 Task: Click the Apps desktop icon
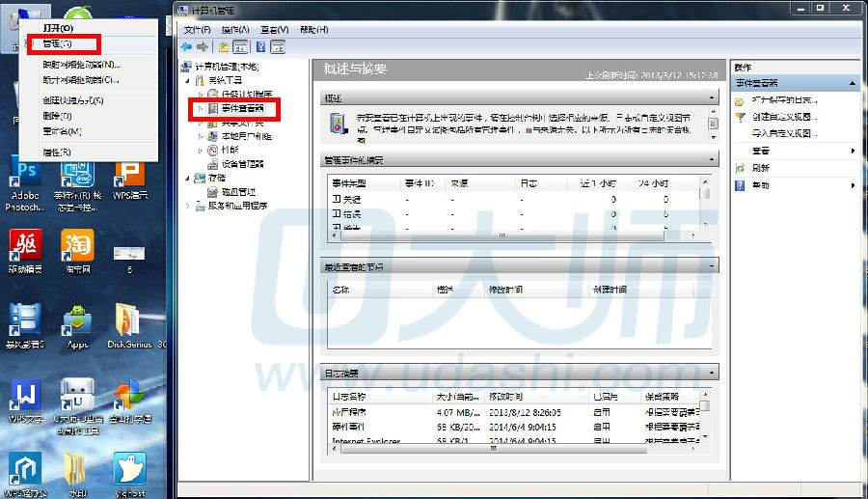(77, 326)
